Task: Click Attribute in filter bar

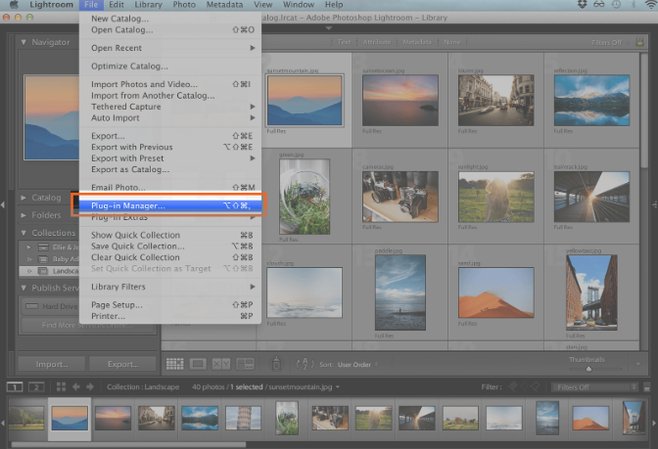Action: click(377, 42)
